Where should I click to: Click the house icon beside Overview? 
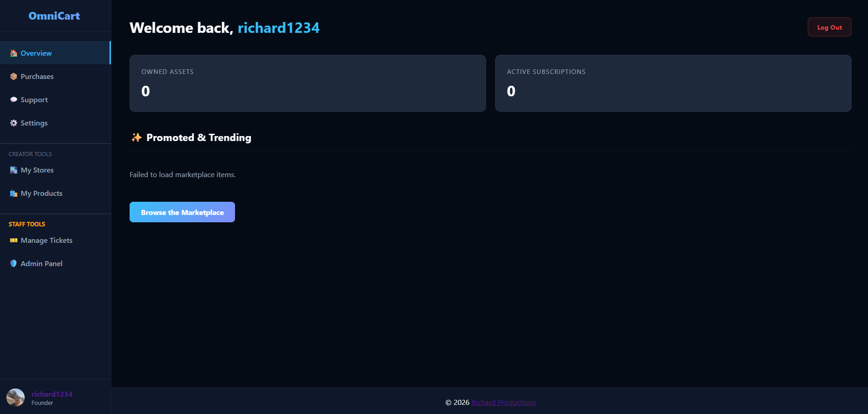pyautogui.click(x=14, y=53)
